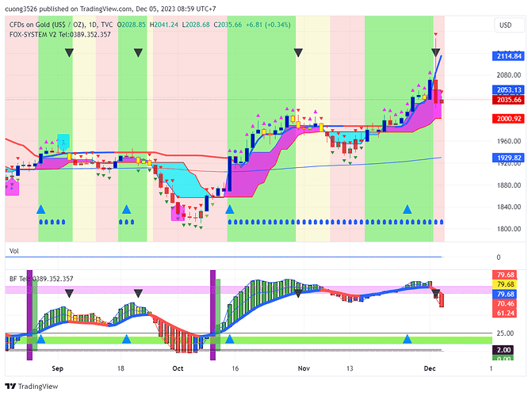Click the purple vertical bar before Sep in oscillator
Screen dimensions: 532x396
tap(29, 315)
